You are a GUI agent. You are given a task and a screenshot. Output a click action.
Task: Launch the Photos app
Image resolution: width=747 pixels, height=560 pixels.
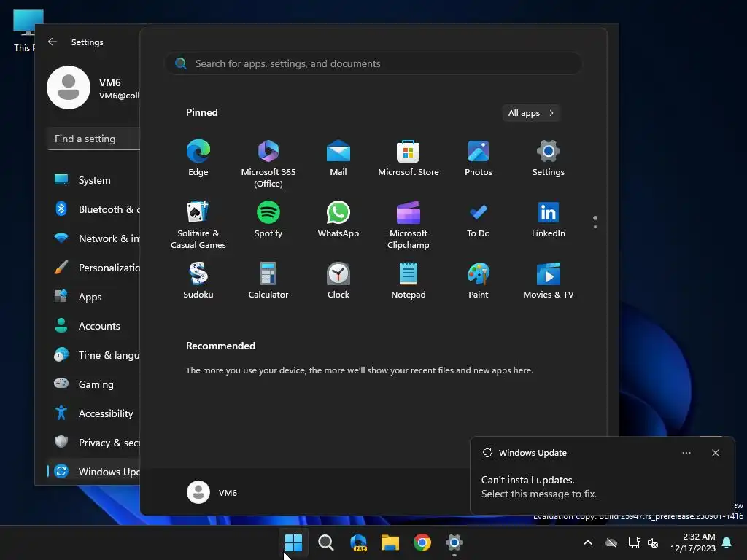pyautogui.click(x=479, y=158)
